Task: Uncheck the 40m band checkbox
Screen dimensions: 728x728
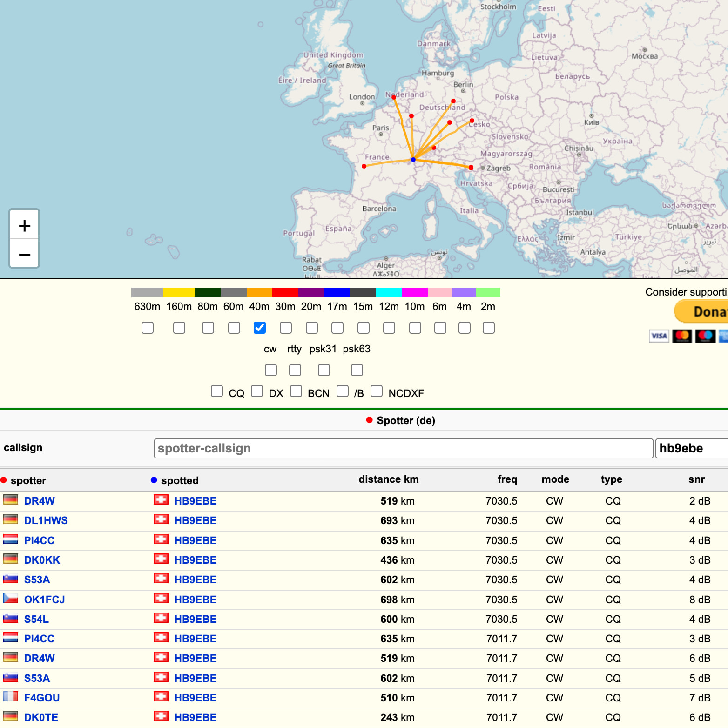Action: click(x=260, y=328)
